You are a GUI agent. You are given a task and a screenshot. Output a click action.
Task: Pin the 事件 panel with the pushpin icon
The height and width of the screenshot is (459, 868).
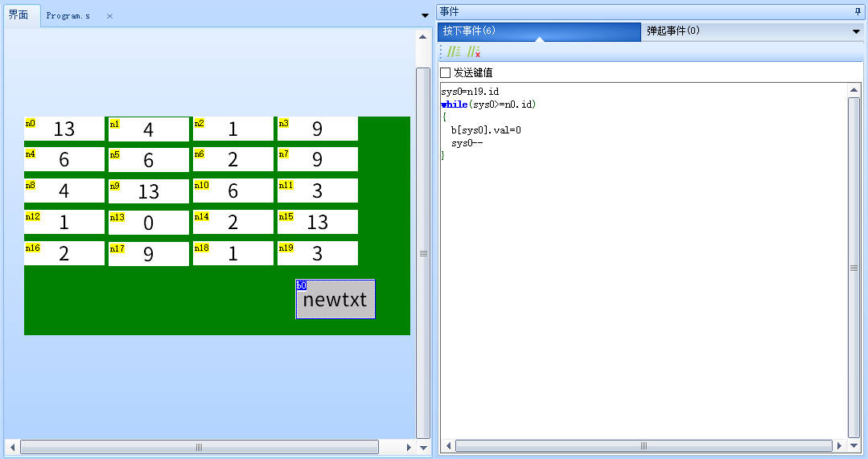pos(858,11)
